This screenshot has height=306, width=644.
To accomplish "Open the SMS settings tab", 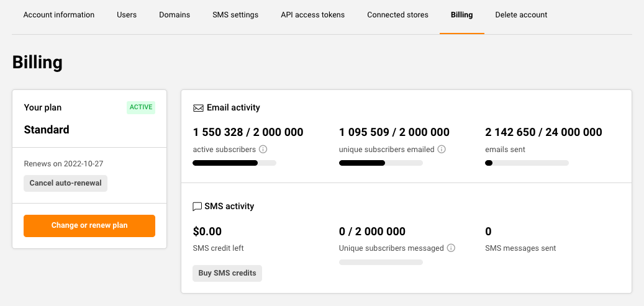I will [x=235, y=15].
